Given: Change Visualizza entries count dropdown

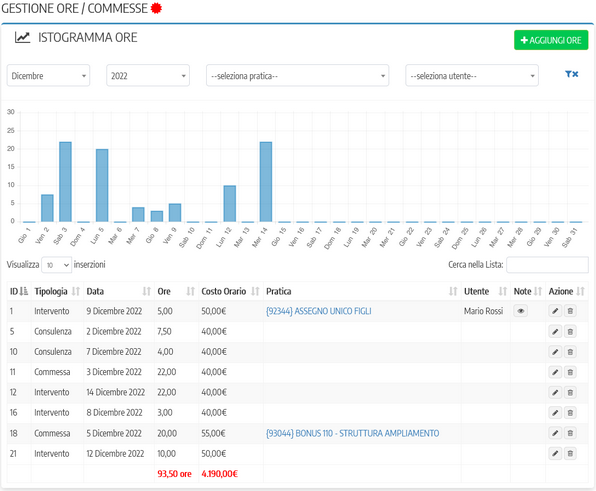Looking at the screenshot, I should click(x=56, y=265).
